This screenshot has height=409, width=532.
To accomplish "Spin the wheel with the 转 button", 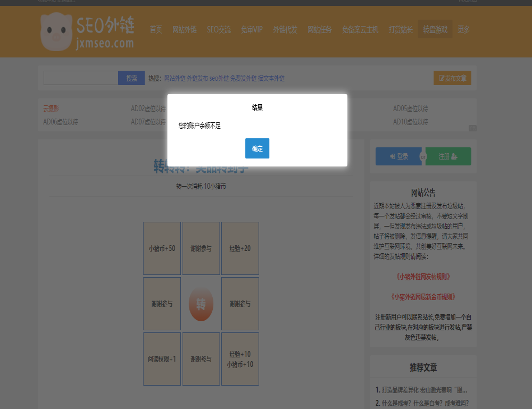I will click(201, 304).
